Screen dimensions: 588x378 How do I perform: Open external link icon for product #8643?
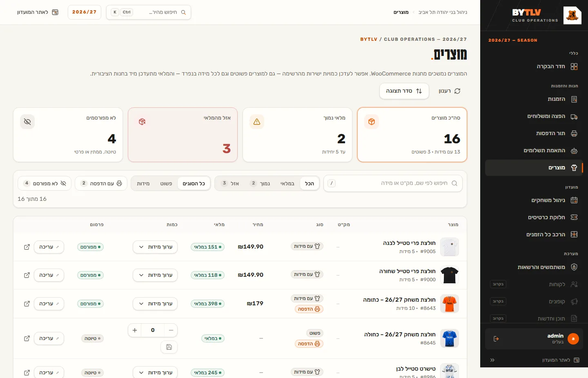tap(27, 304)
